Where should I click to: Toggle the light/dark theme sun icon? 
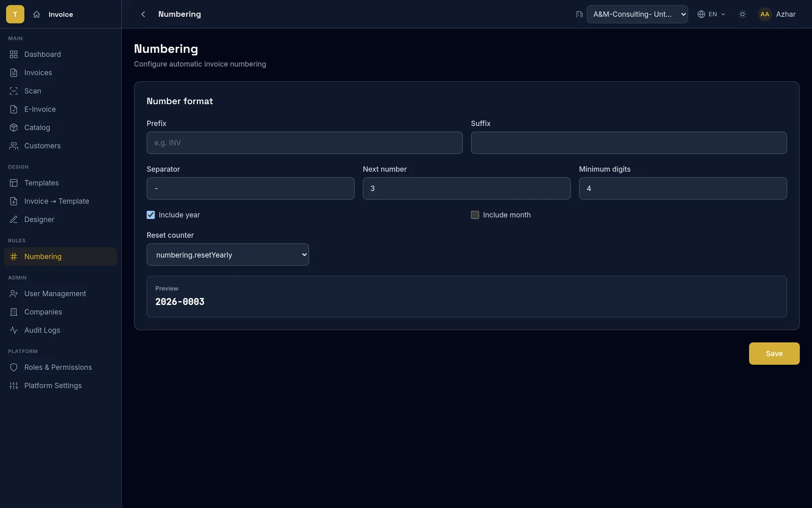pos(742,14)
